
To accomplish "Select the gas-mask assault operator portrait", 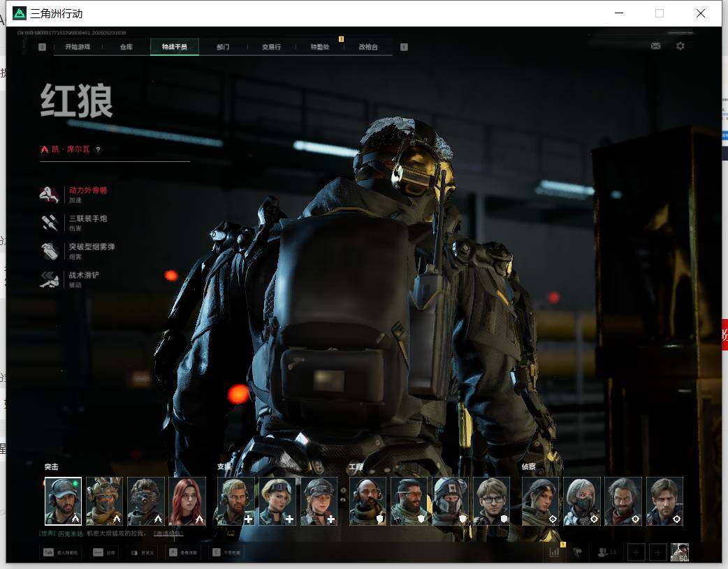I will [x=146, y=501].
